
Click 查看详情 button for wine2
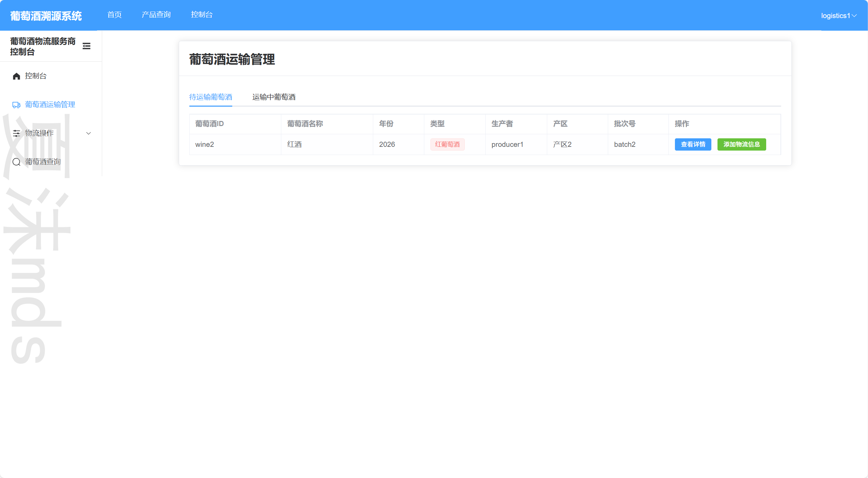click(693, 144)
